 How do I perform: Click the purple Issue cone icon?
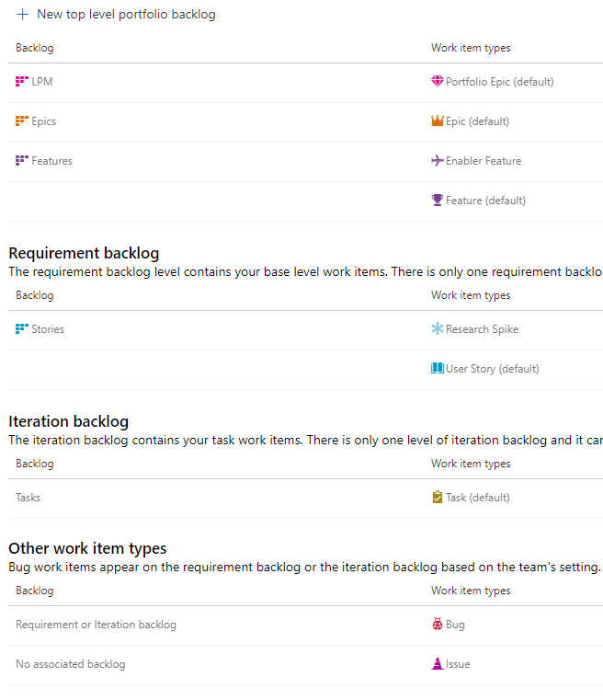[438, 664]
